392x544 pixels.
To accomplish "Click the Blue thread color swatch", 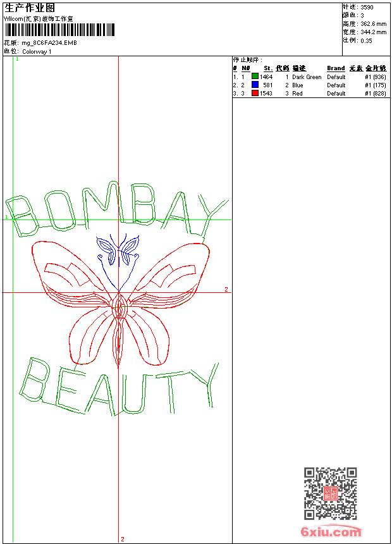I will (255, 85).
